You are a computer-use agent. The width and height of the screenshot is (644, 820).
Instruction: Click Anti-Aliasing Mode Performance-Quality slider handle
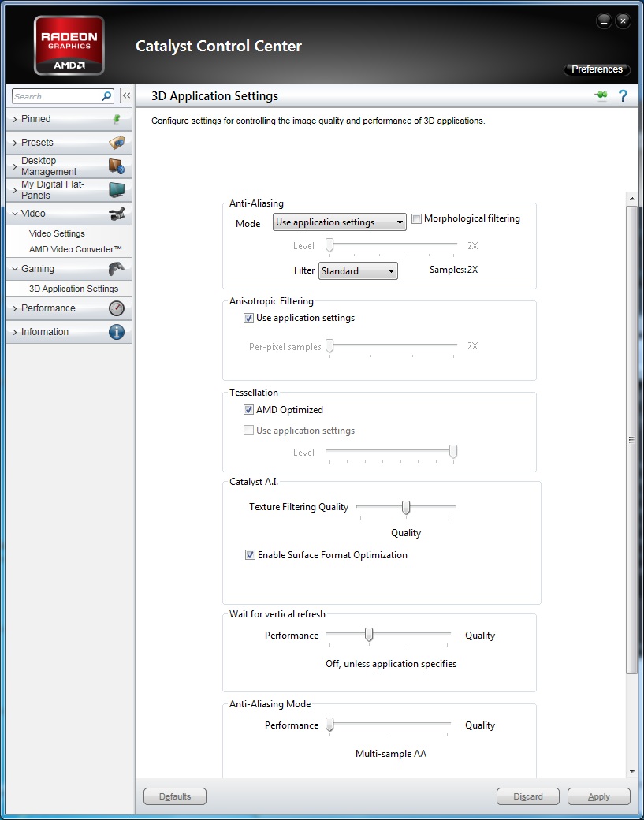point(329,725)
